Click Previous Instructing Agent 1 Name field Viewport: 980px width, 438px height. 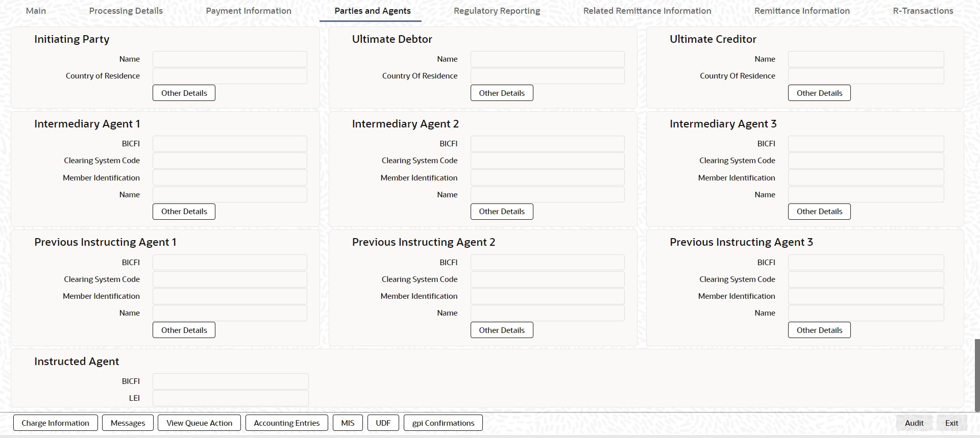coord(230,313)
